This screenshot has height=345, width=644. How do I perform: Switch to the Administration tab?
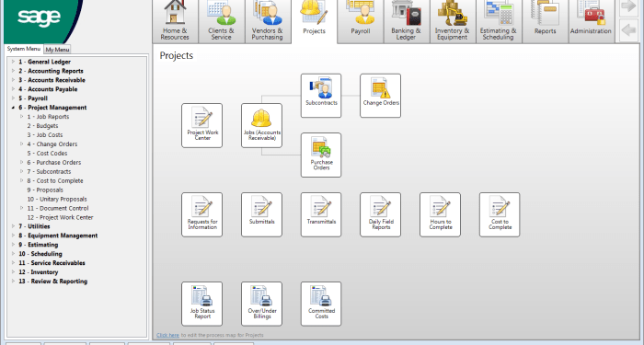click(592, 21)
